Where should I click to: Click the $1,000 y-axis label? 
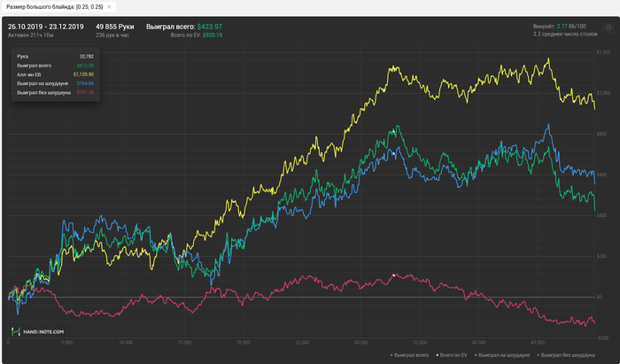[604, 93]
